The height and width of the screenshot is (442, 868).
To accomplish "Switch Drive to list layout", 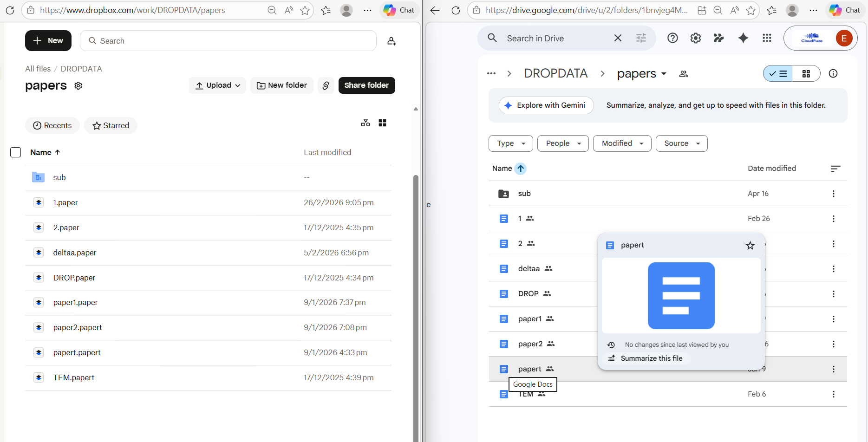I will 778,73.
